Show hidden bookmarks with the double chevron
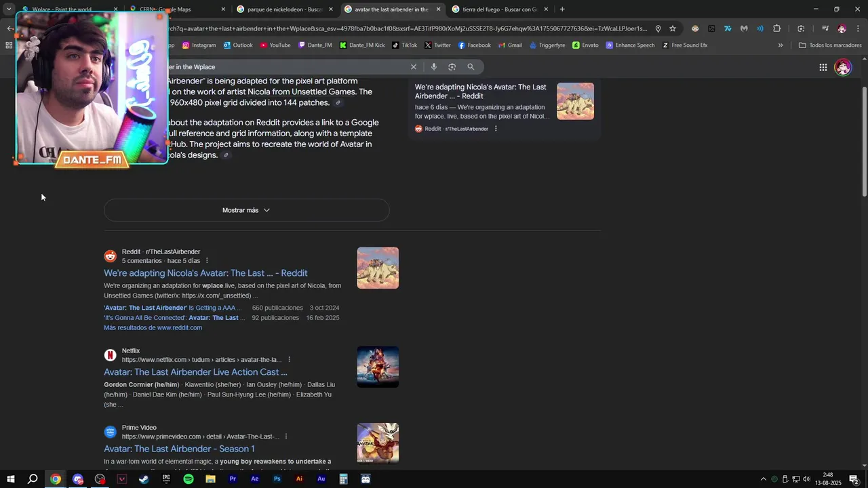868x488 pixels. tap(781, 45)
